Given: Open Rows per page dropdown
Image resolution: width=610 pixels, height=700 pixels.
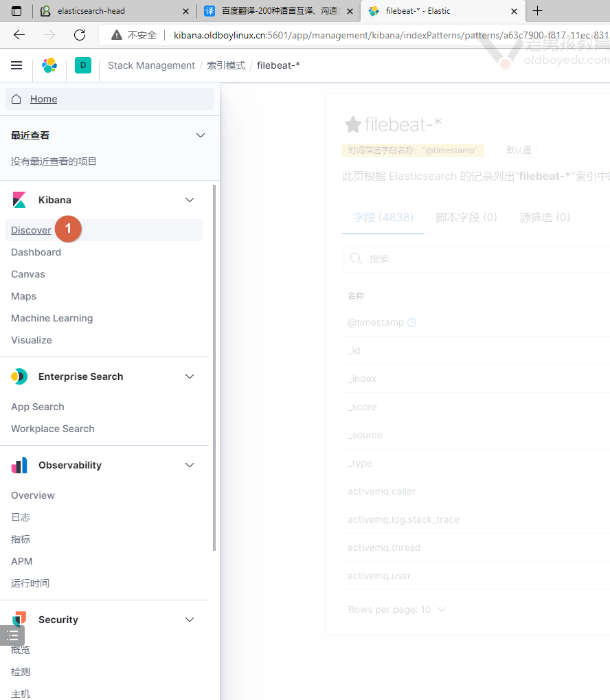Looking at the screenshot, I should click(x=397, y=609).
